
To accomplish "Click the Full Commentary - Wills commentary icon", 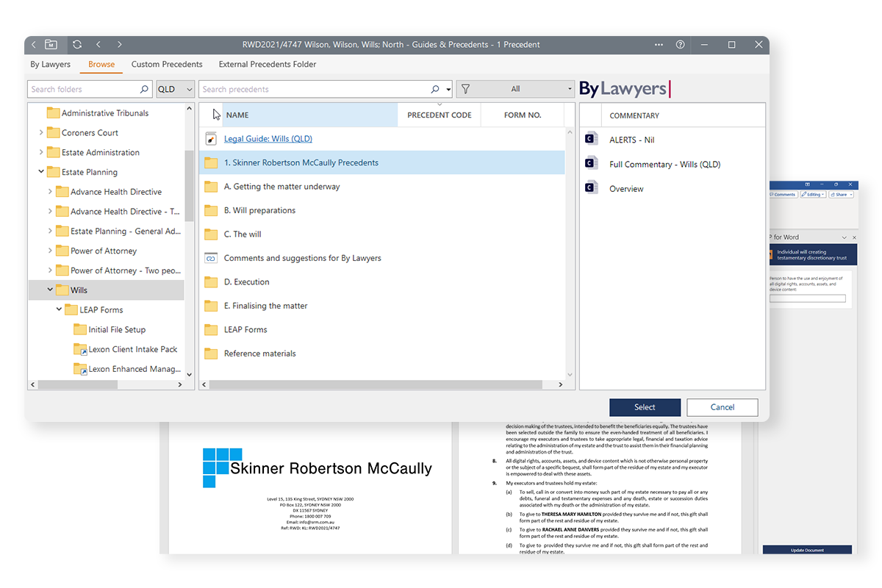I will tap(590, 164).
